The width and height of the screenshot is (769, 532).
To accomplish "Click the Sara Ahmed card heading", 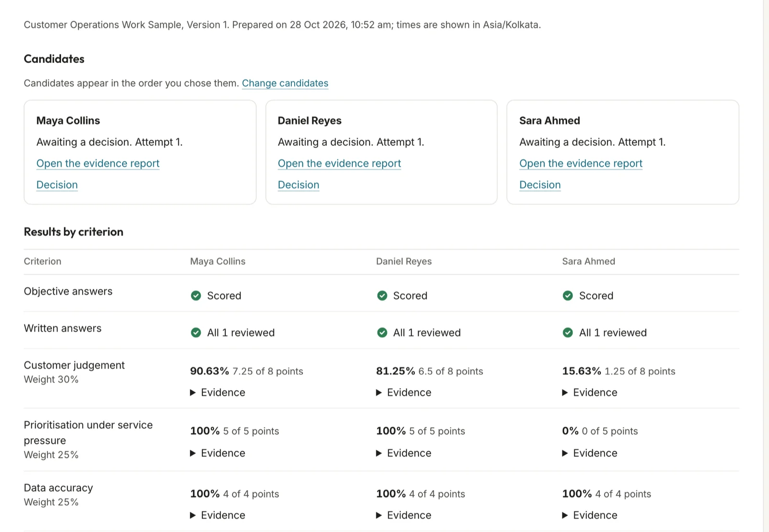I will click(x=549, y=121).
